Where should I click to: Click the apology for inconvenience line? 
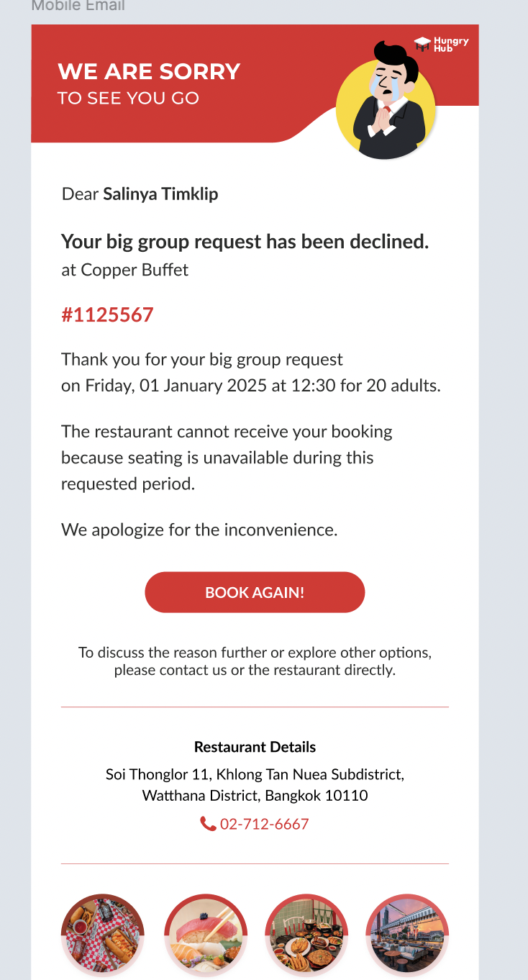tap(199, 530)
